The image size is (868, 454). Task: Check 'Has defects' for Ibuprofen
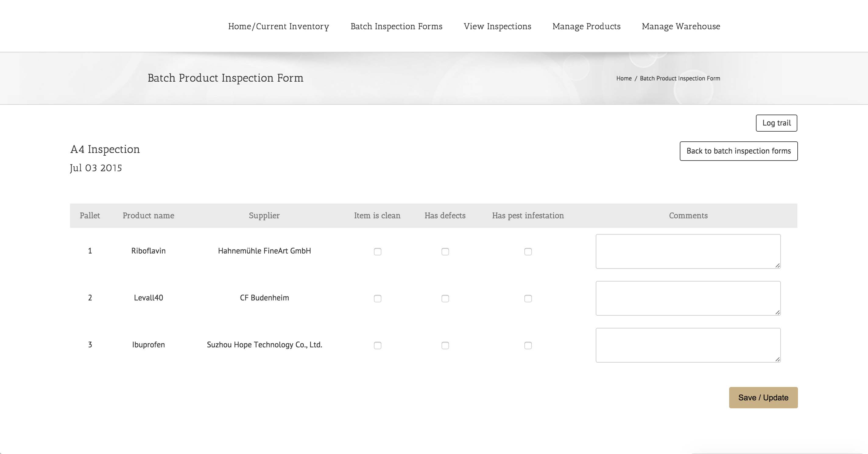tap(445, 345)
